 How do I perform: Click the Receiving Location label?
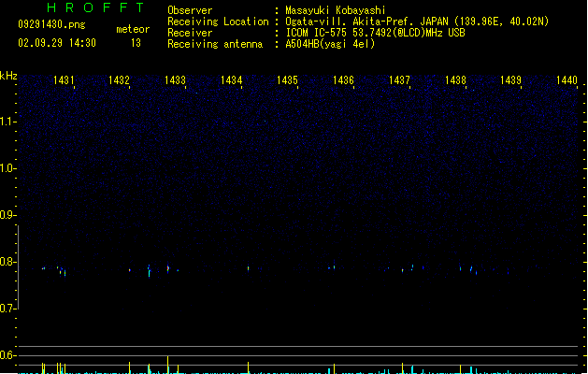tap(218, 22)
